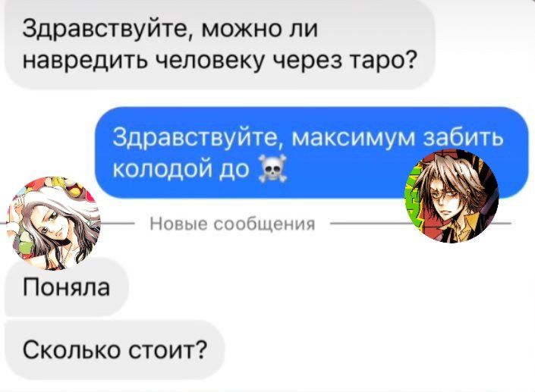Tap the skull and crossbones emoji
Screen dimensions: 535x392
272,168
